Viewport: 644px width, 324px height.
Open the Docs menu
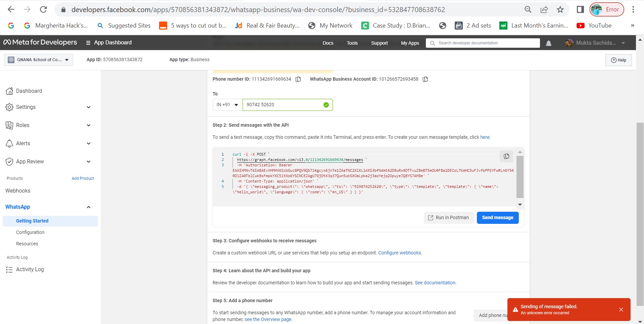[x=328, y=43]
